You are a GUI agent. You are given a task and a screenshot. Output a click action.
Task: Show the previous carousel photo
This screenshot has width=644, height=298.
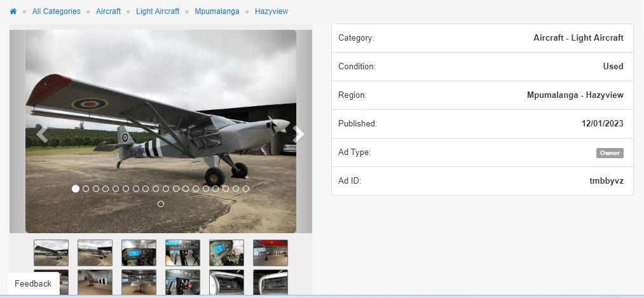42,134
